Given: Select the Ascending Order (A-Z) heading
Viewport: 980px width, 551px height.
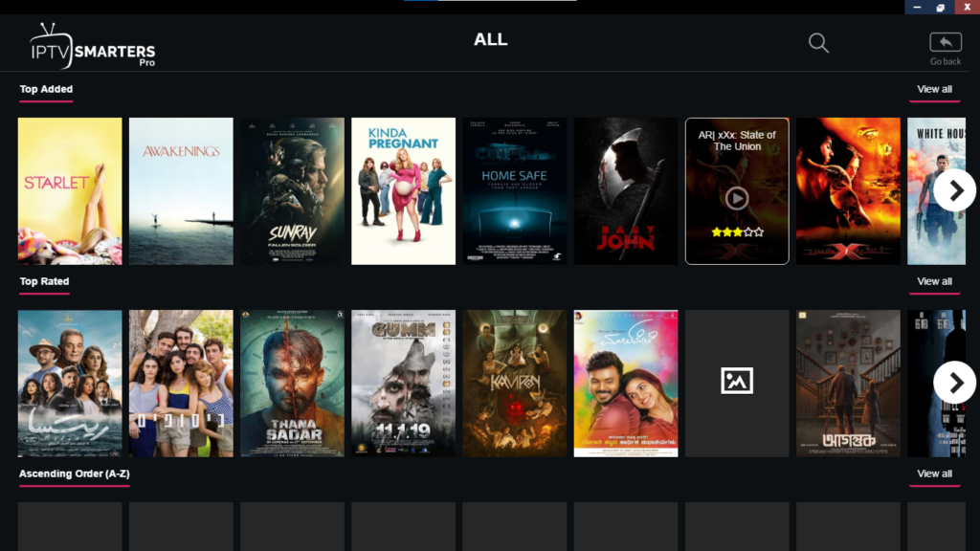Looking at the screenshot, I should point(74,474).
